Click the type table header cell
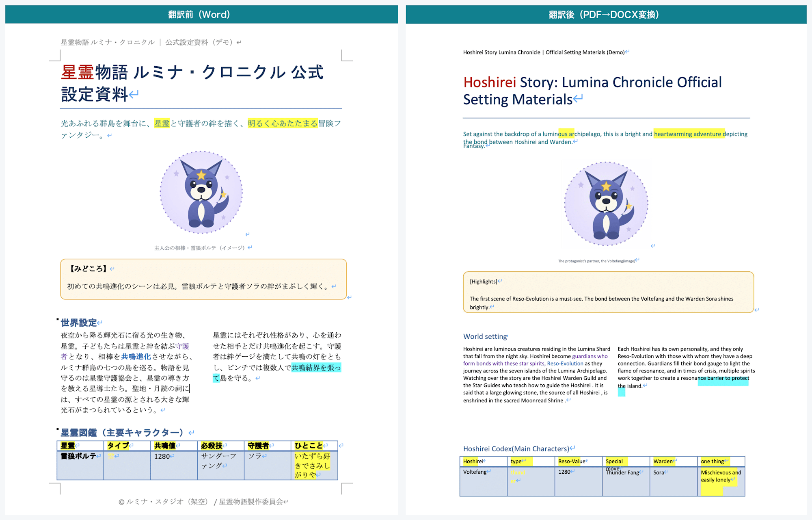The image size is (812, 520). [x=531, y=461]
